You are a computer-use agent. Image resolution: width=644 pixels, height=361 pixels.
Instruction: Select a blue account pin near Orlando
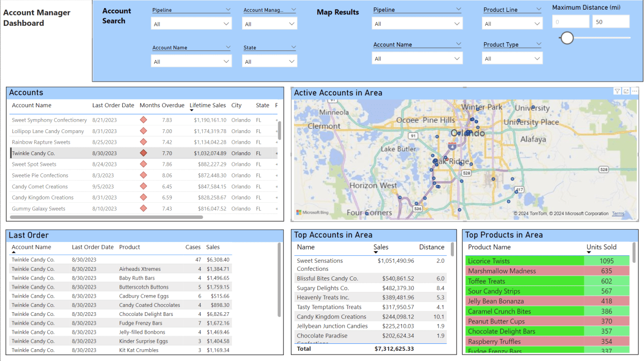coord(470,131)
